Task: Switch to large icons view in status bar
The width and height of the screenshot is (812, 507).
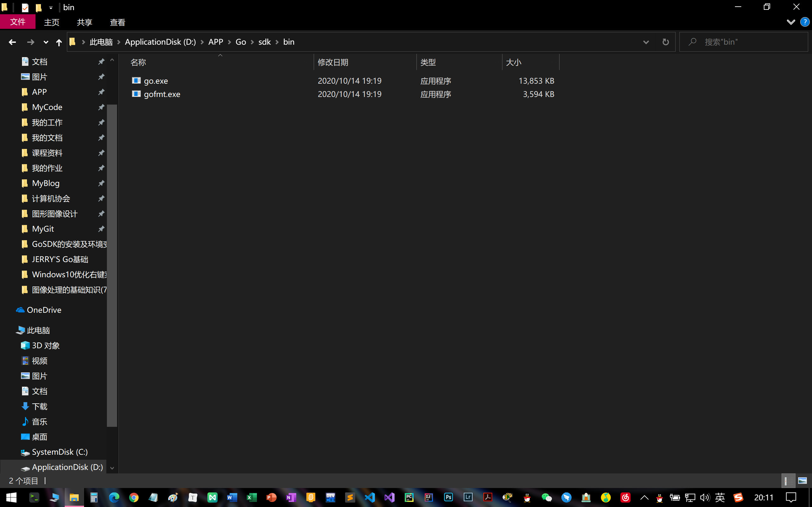Action: 802,480
